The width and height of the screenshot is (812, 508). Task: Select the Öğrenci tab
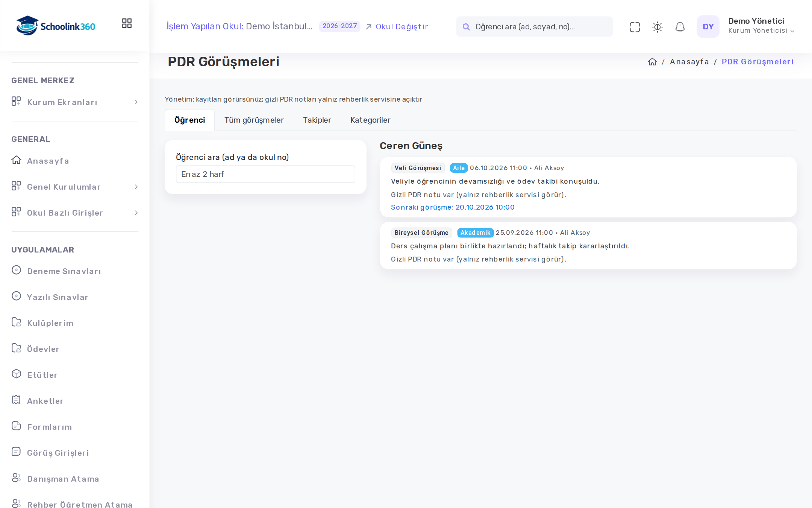tap(190, 120)
